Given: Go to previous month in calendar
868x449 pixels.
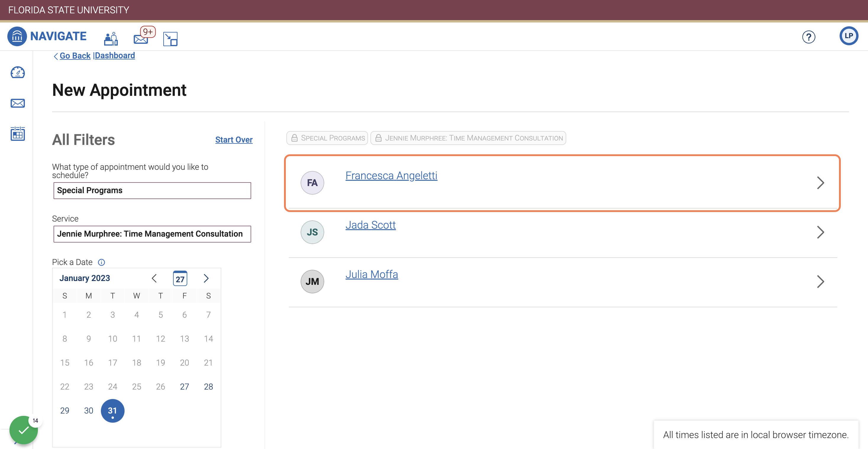Looking at the screenshot, I should point(154,278).
